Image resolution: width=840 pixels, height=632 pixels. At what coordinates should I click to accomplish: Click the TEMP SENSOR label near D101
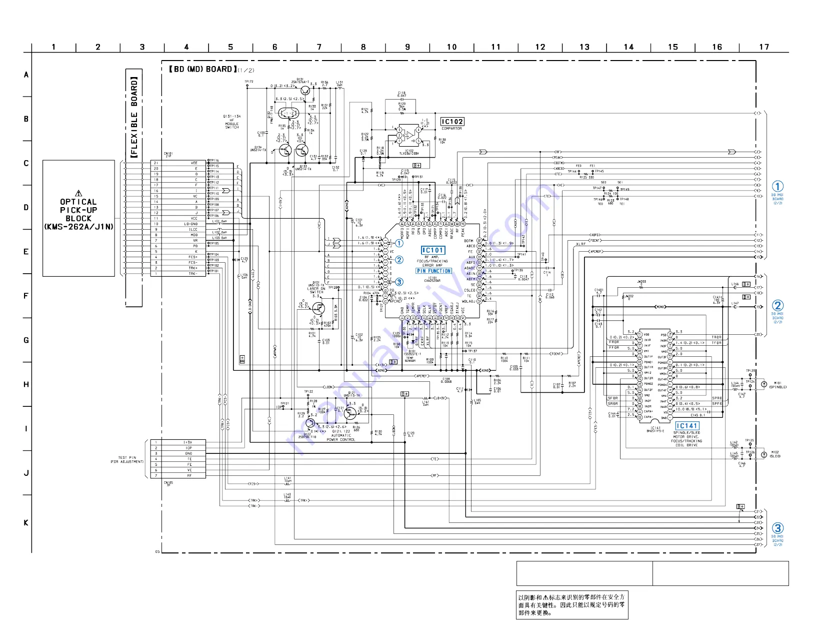pyautogui.click(x=410, y=359)
